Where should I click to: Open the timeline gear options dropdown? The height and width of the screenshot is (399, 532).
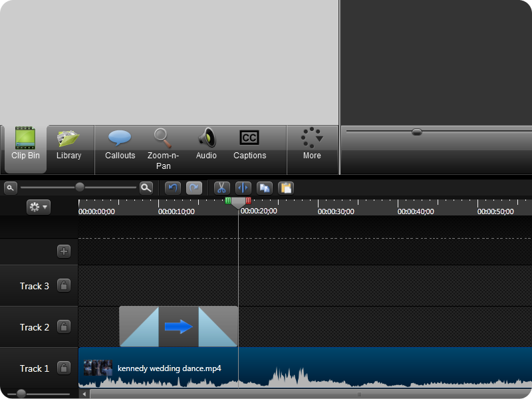tap(39, 207)
